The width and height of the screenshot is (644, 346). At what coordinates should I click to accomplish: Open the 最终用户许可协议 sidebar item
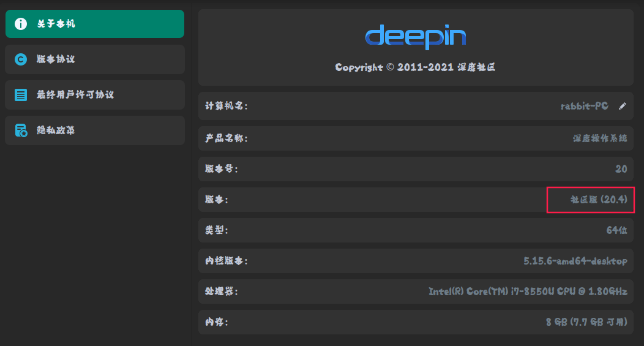95,95
